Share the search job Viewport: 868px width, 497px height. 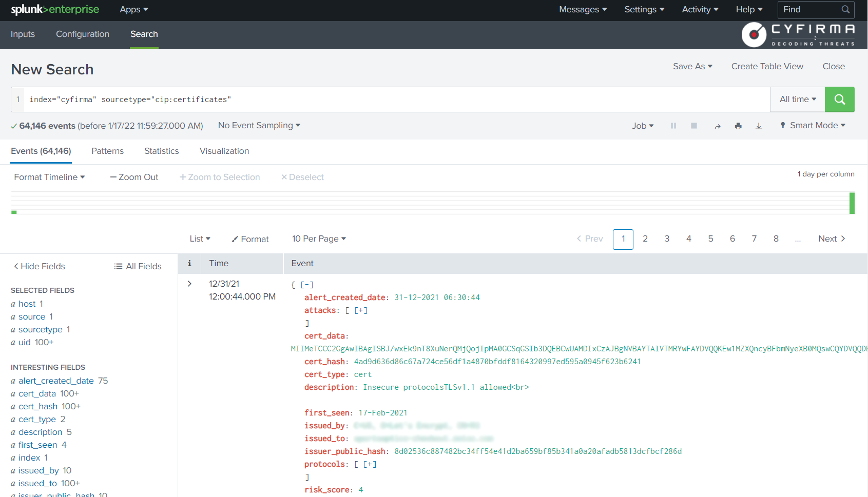[718, 126]
